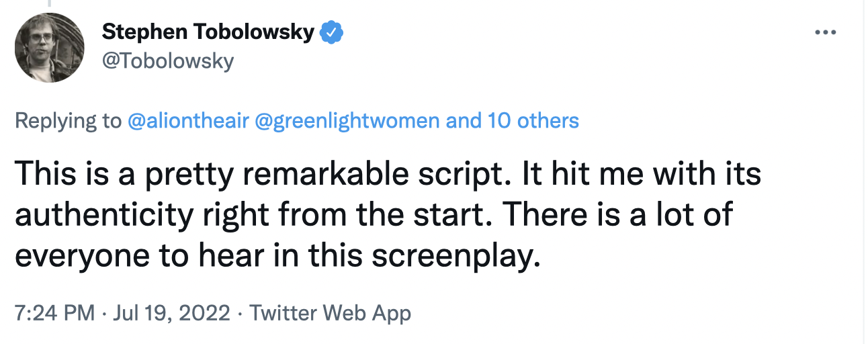The width and height of the screenshot is (868, 344).
Task: Show the "and 10 others" recipients list
Action: tap(513, 121)
